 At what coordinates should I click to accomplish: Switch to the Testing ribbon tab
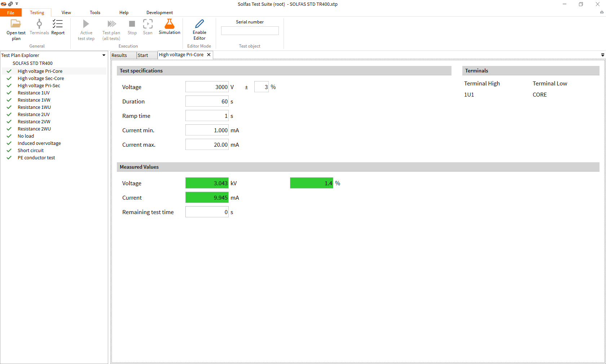tap(37, 13)
